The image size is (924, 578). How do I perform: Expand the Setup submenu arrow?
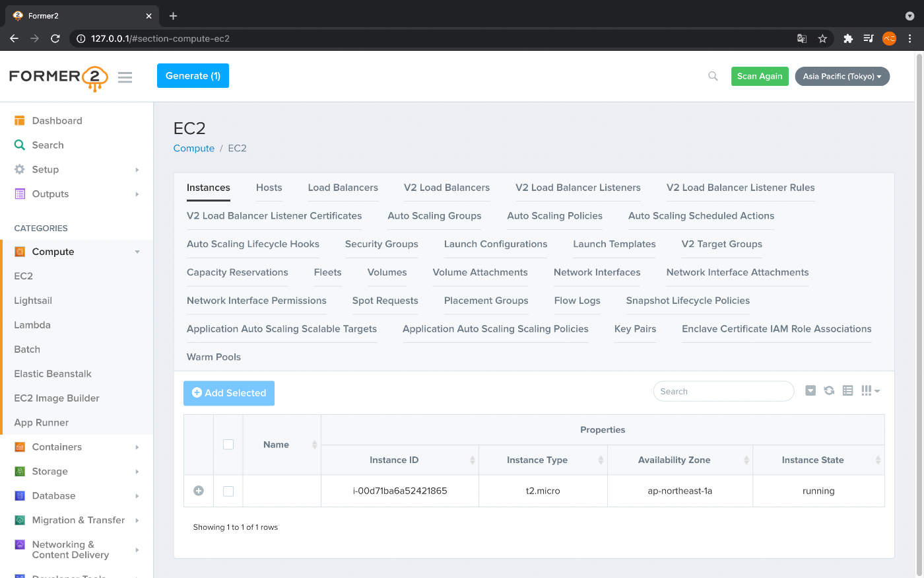pyautogui.click(x=137, y=170)
